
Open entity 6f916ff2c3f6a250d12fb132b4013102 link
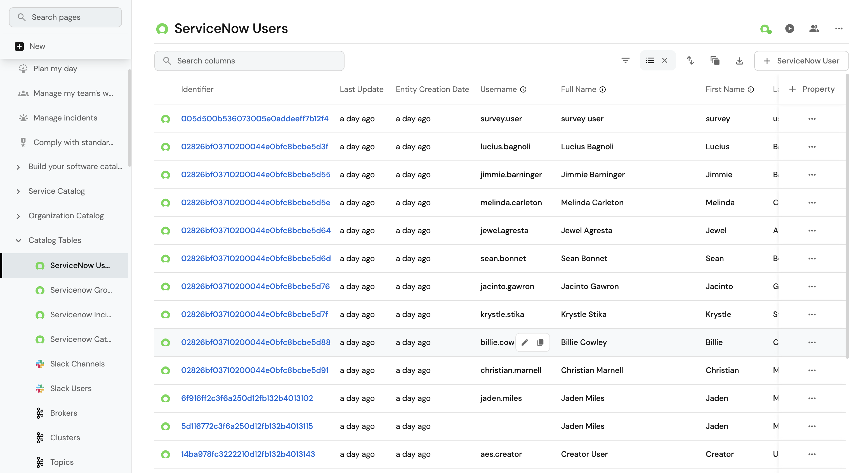point(247,398)
